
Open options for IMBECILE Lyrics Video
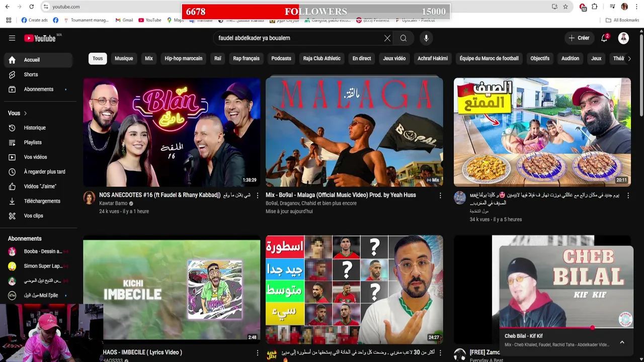[x=258, y=352]
